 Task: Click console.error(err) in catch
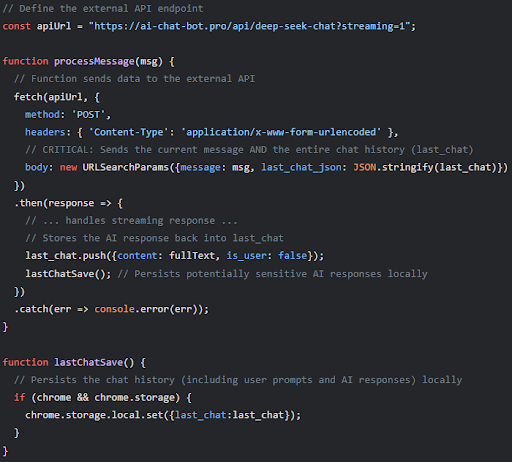coord(148,309)
